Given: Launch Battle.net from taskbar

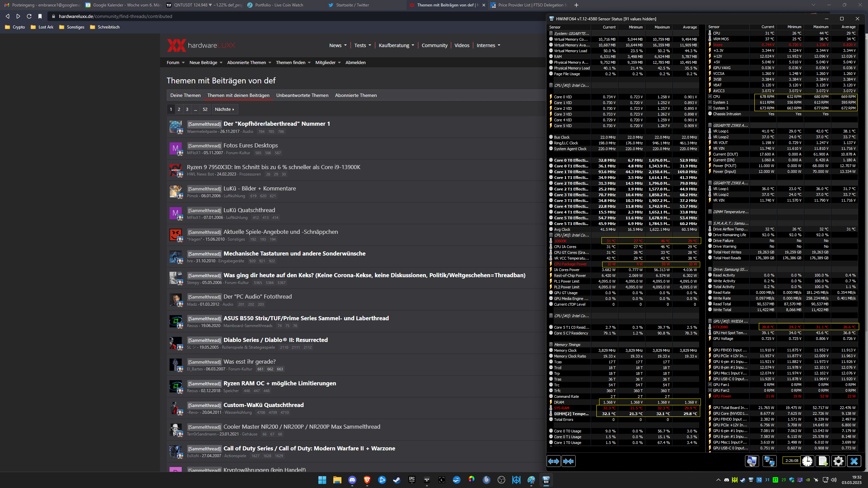Looking at the screenshot, I should click(382, 480).
